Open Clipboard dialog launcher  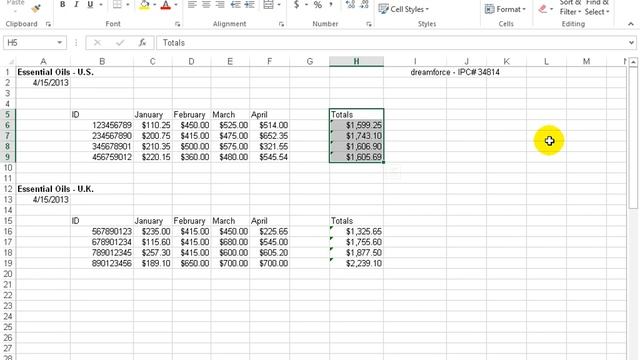[48, 24]
